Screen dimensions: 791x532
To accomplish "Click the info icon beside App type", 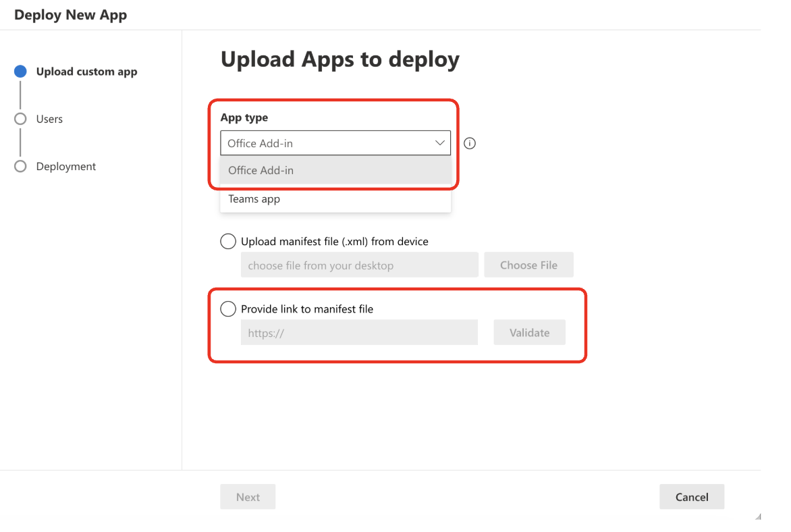I will 470,143.
